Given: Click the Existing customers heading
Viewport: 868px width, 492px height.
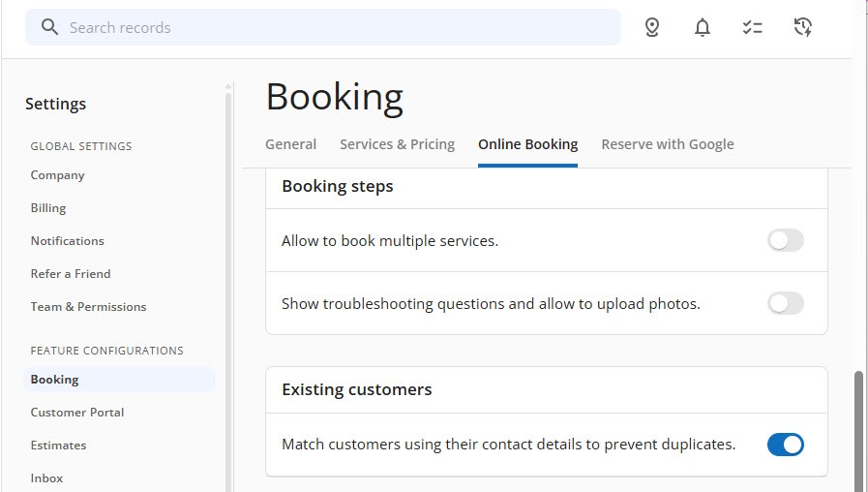Looking at the screenshot, I should click(356, 389).
